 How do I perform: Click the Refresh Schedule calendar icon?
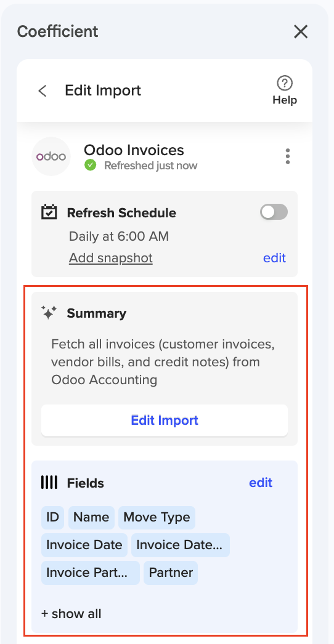click(x=49, y=212)
